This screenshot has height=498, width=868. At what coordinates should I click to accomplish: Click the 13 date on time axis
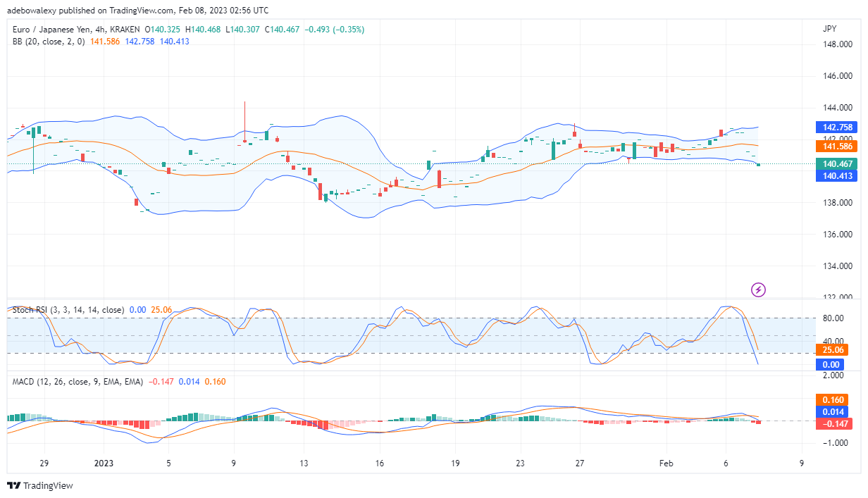(304, 463)
